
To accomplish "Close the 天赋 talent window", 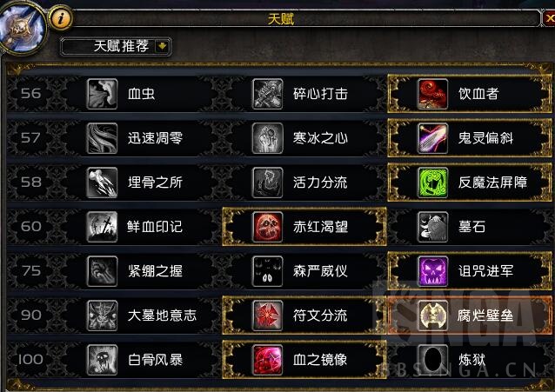I will point(549,17).
